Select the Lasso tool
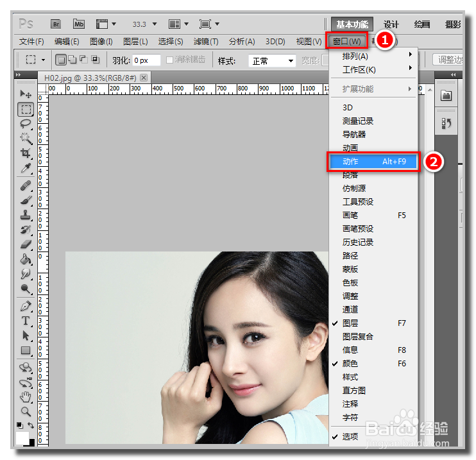The image size is (476, 460). pos(26,124)
